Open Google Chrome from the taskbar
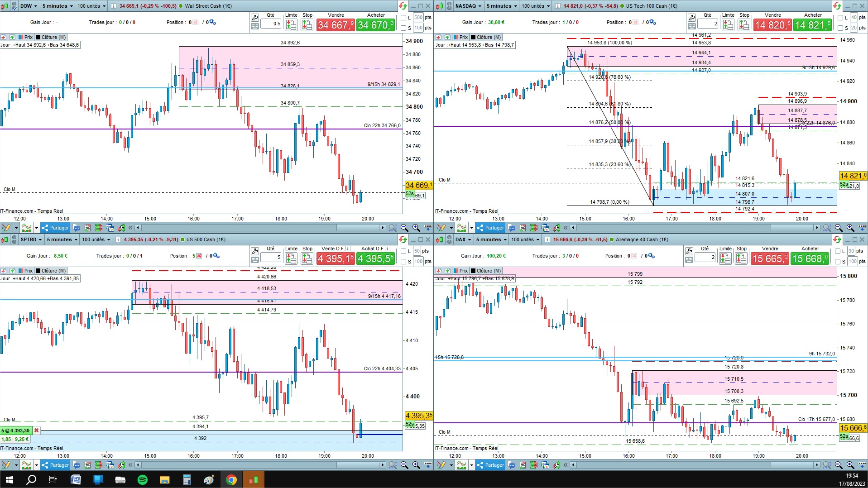The image size is (868, 488). click(231, 479)
